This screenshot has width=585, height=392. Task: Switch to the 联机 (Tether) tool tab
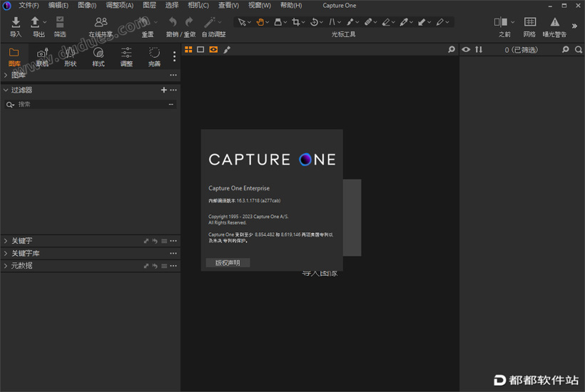(x=42, y=57)
